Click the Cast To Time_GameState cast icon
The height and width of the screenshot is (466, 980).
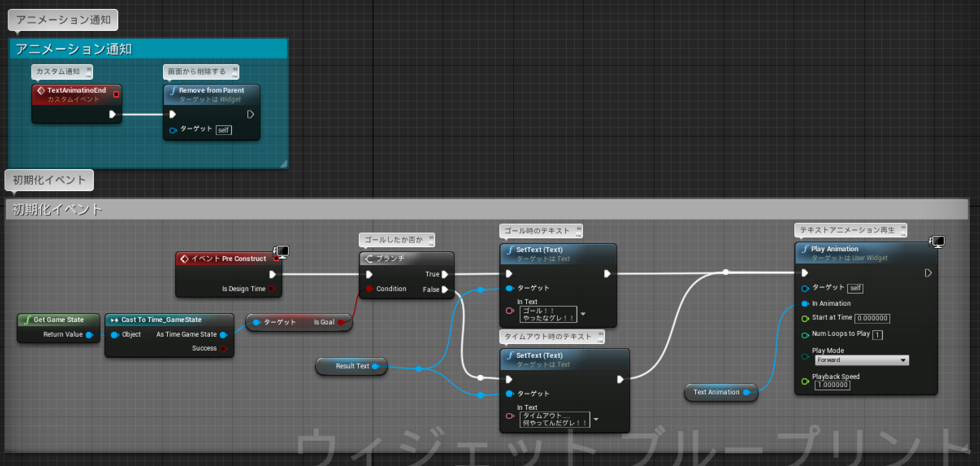tap(114, 320)
